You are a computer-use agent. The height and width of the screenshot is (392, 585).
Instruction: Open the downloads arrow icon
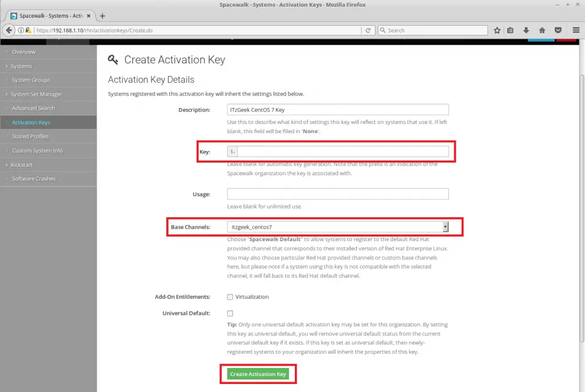pyautogui.click(x=526, y=30)
